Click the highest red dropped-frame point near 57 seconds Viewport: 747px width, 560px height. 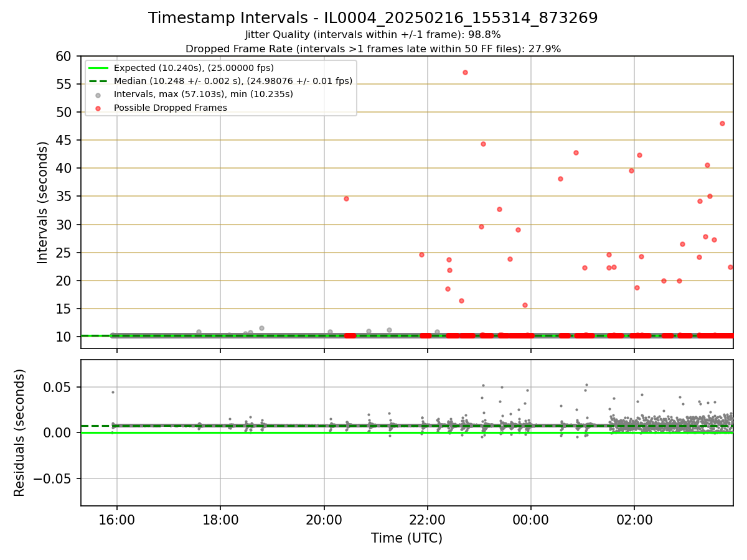tap(465, 72)
